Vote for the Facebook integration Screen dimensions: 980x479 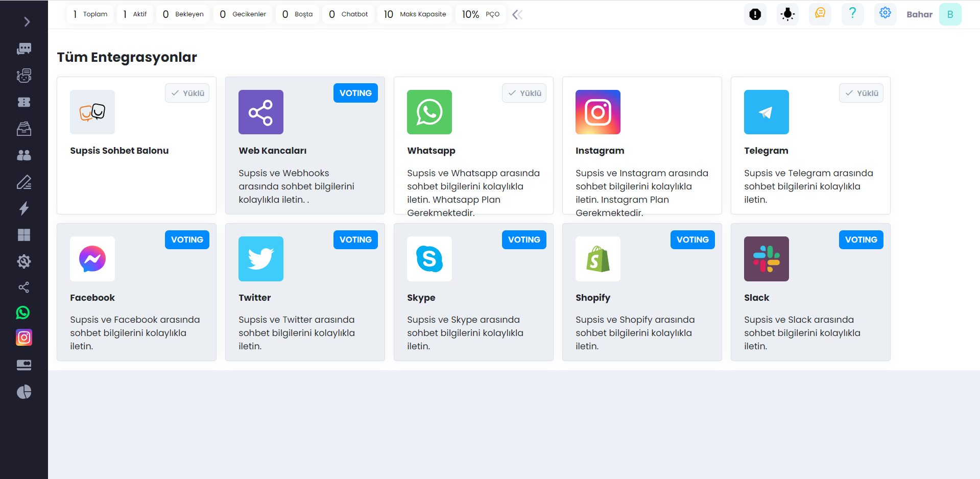(x=187, y=240)
